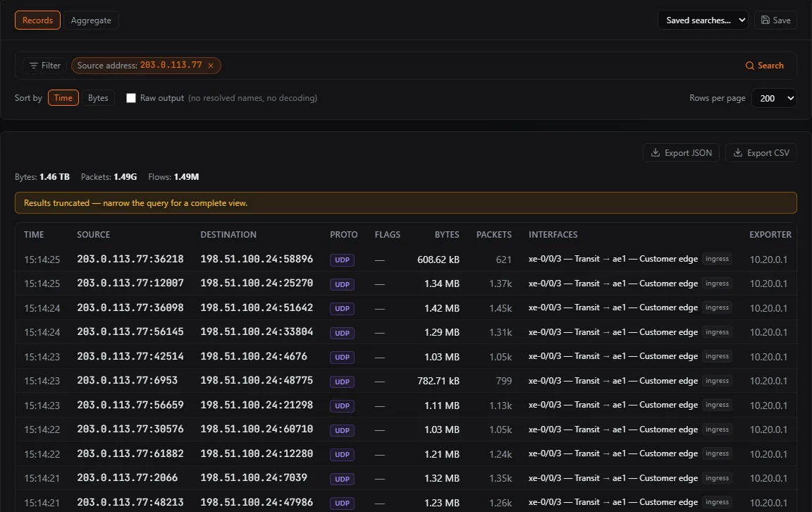Viewport: 812px width, 512px height.
Task: Open the Rows per page dropdown
Action: (774, 98)
